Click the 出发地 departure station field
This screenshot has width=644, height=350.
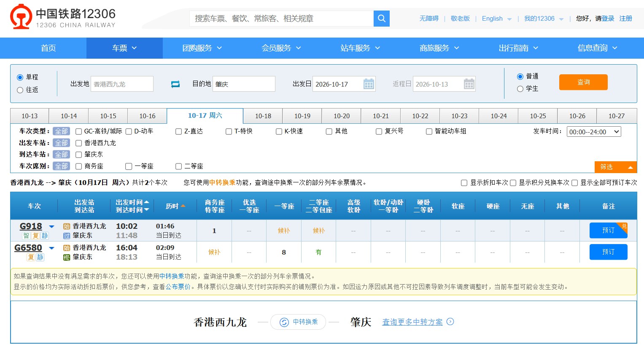[x=122, y=84]
